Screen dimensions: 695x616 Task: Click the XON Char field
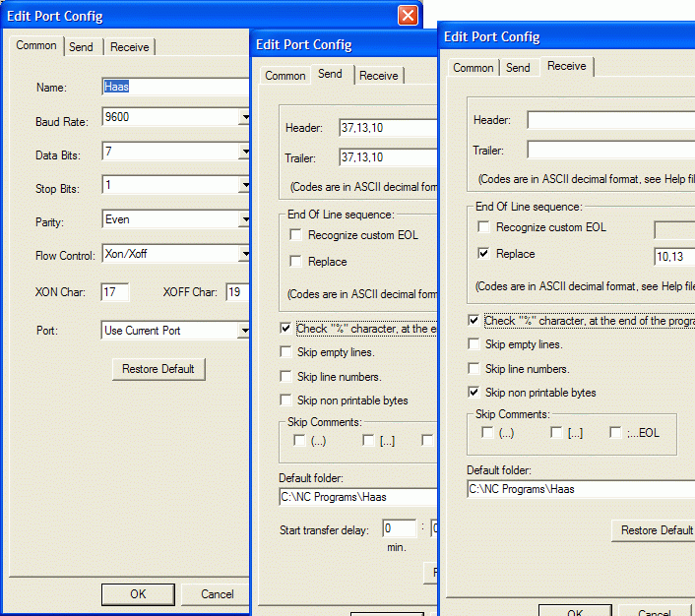pos(115,292)
